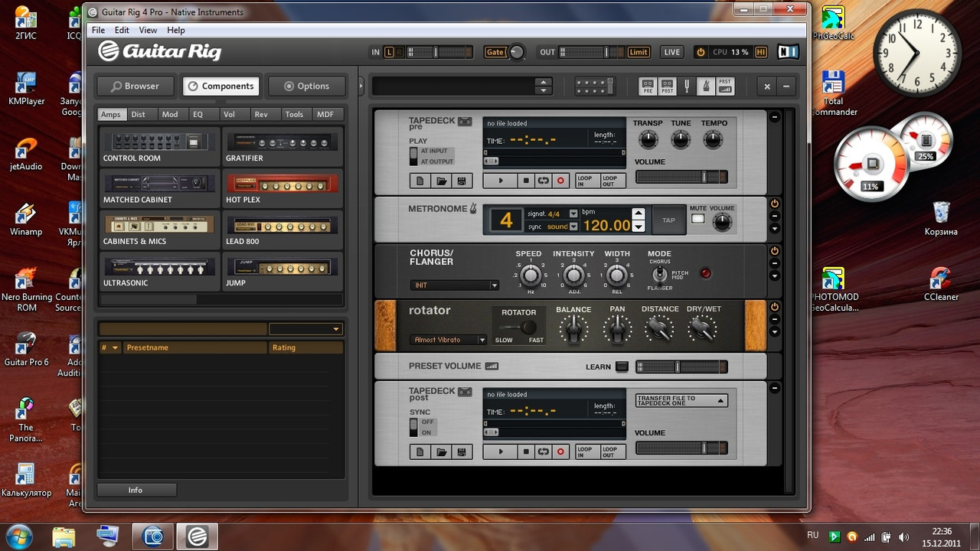Toggle loop in Tapedeck post
Image resolution: width=980 pixels, height=551 pixels.
coord(543,452)
